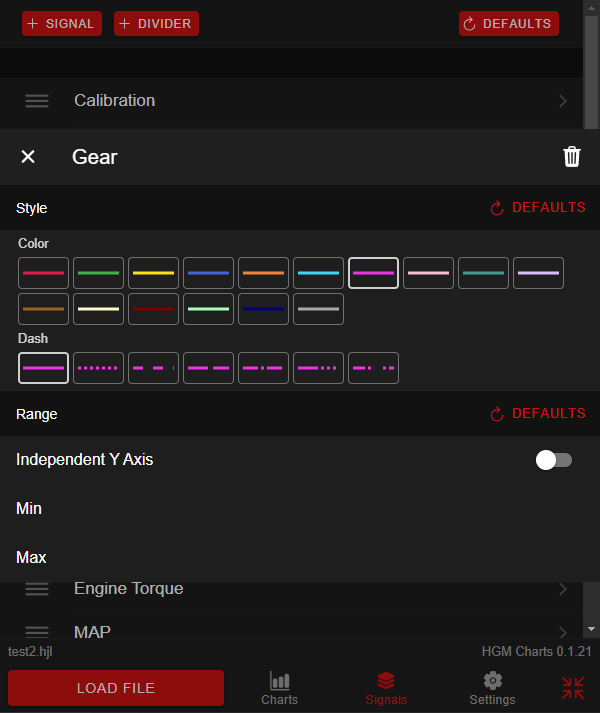The image size is (600, 713).
Task: Open the Charts tab
Action: [x=279, y=688]
